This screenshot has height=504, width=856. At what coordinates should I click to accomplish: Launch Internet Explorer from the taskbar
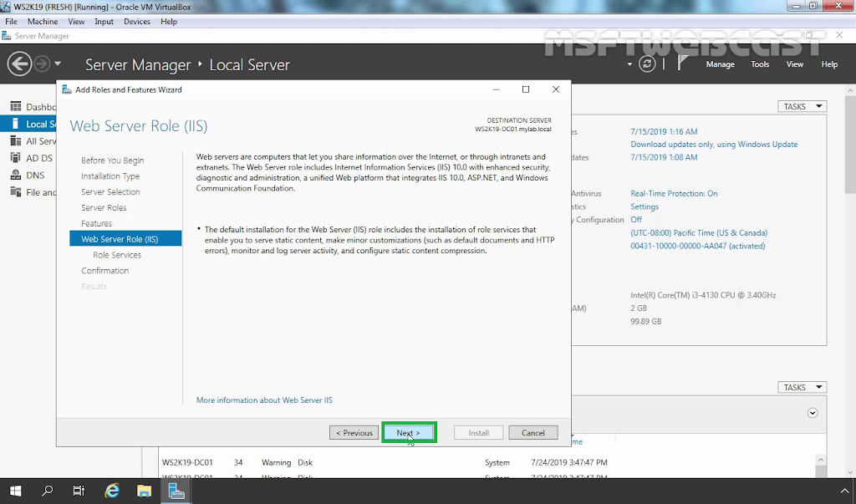click(x=112, y=491)
